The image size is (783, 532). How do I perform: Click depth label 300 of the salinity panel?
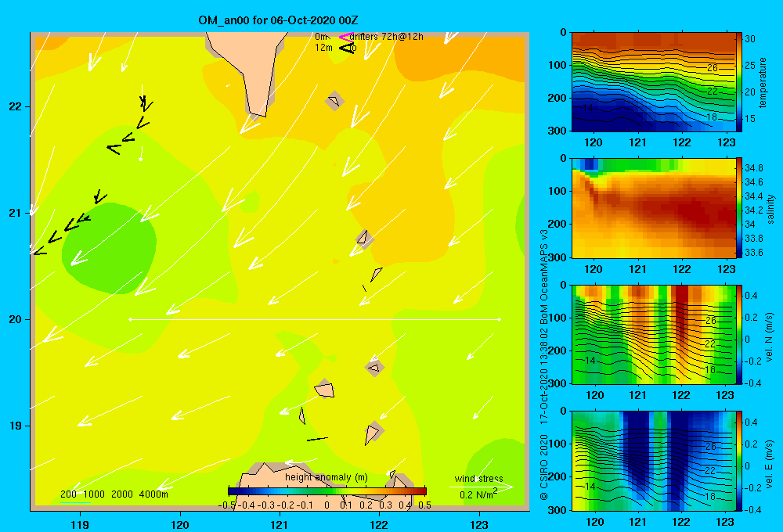(557, 257)
